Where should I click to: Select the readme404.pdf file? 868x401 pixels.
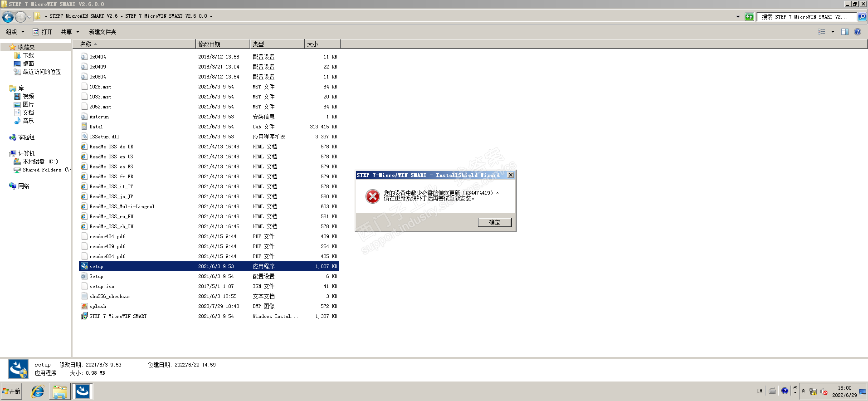[x=209, y=236]
